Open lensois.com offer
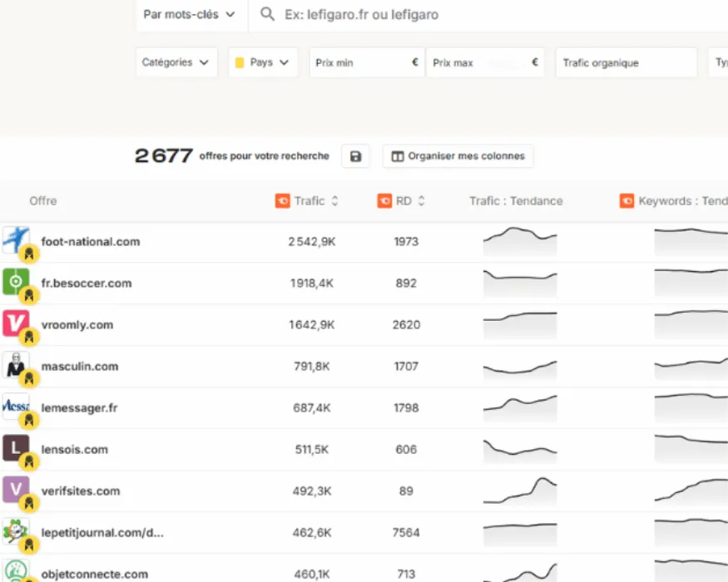Viewport: 728px width, 582px height. click(75, 449)
